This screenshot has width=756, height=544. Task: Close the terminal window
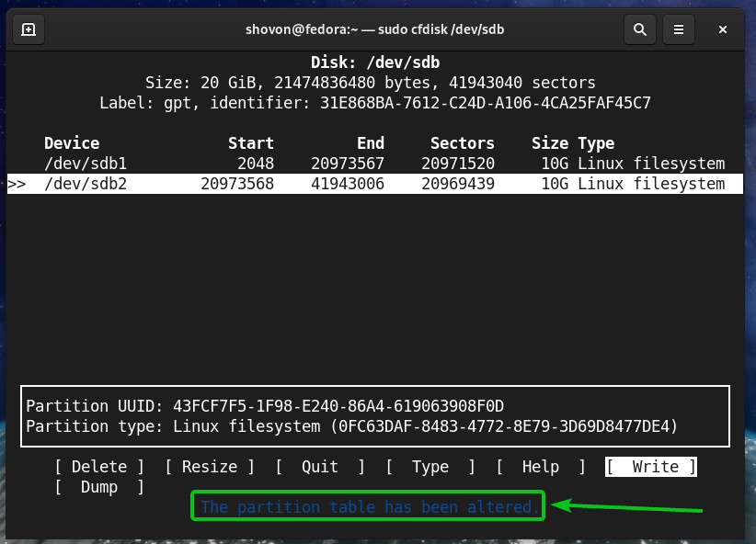pyautogui.click(x=723, y=29)
